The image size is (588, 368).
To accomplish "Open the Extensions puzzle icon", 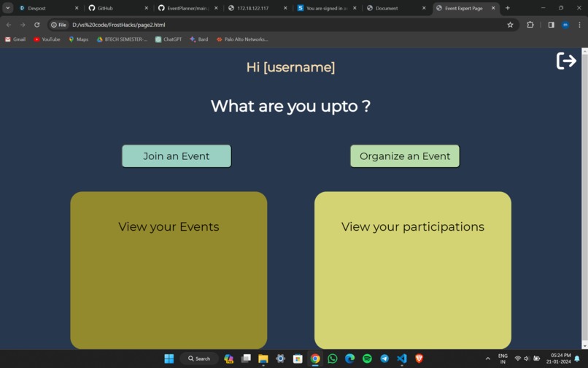I will click(530, 25).
